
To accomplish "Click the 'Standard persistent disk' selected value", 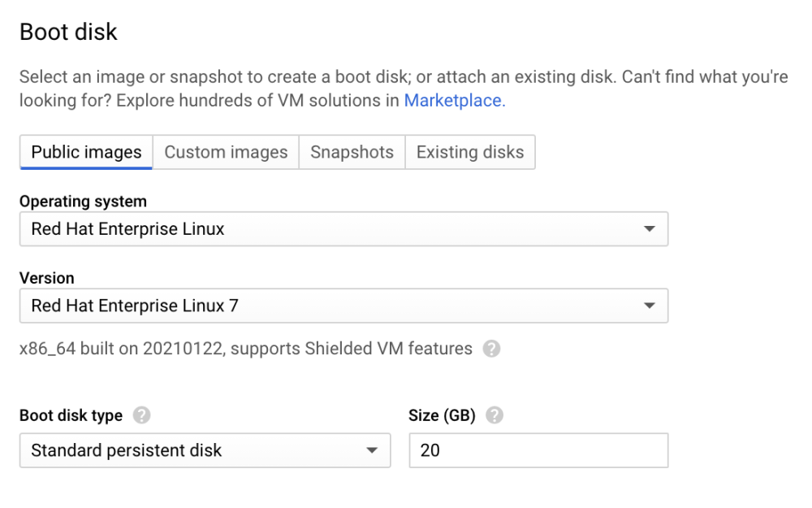I will (x=127, y=450).
